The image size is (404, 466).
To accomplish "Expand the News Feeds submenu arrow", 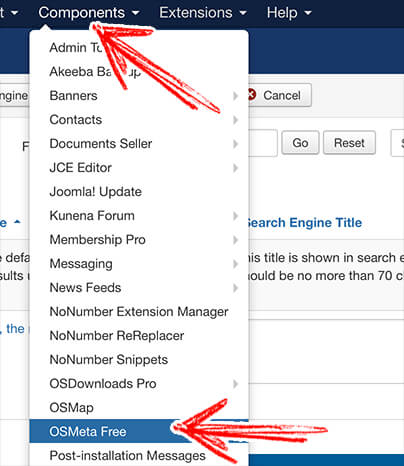I will click(x=236, y=288).
